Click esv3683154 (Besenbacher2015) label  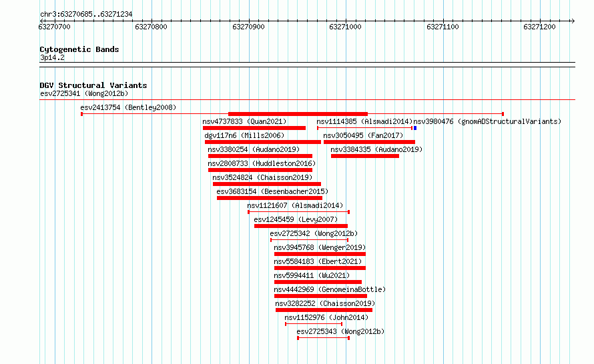272,191
